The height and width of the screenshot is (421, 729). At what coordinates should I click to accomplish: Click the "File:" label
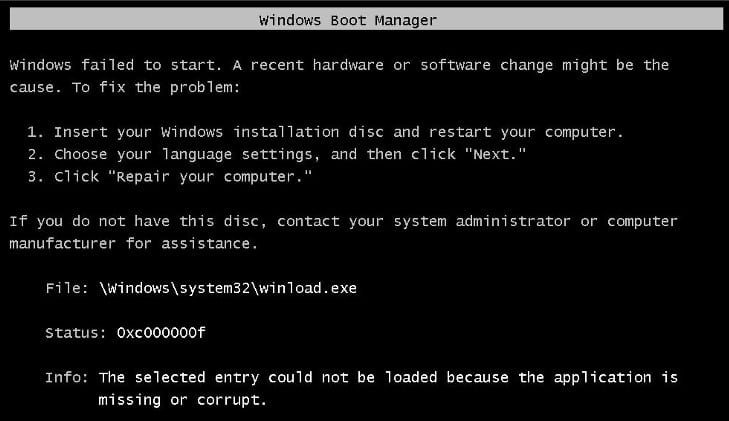click(67, 288)
